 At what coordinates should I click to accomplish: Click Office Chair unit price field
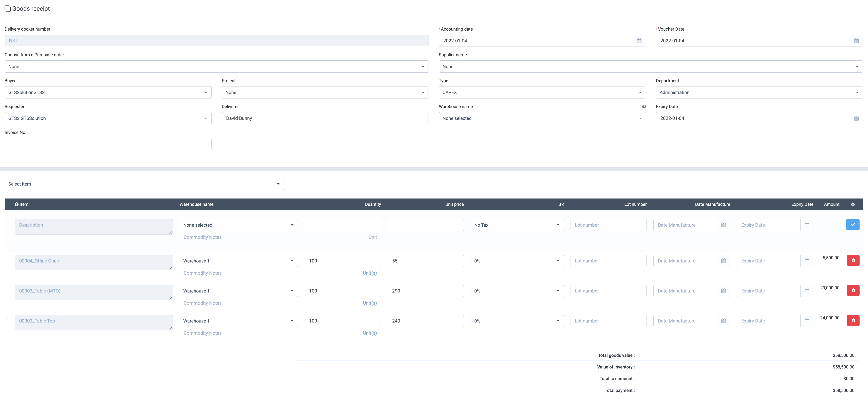425,261
